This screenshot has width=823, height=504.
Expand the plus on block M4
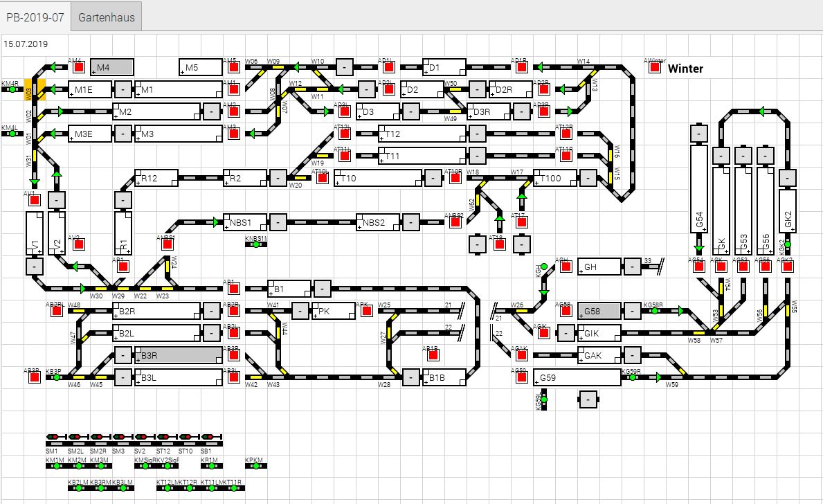pos(95,73)
